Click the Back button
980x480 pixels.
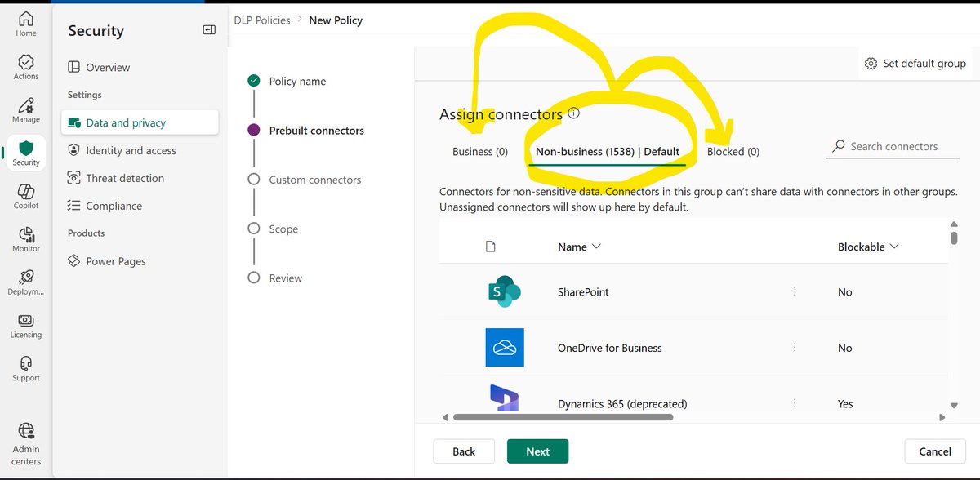click(x=464, y=451)
